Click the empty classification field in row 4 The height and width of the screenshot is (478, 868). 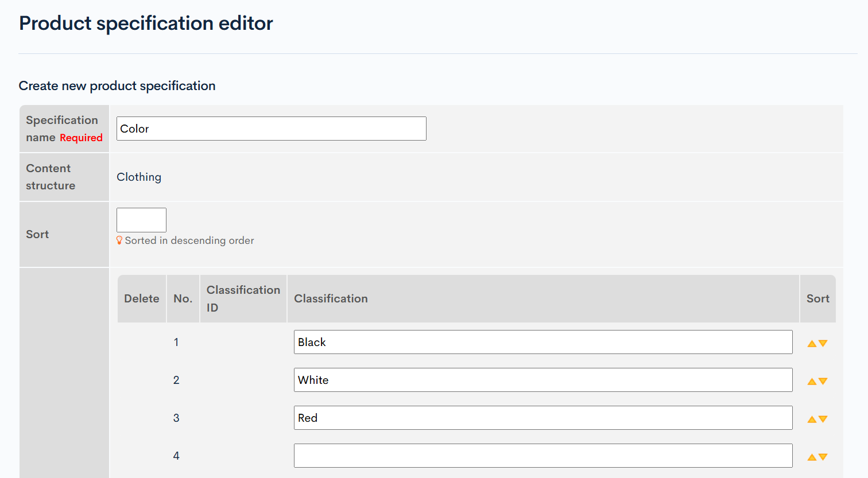[x=543, y=456]
